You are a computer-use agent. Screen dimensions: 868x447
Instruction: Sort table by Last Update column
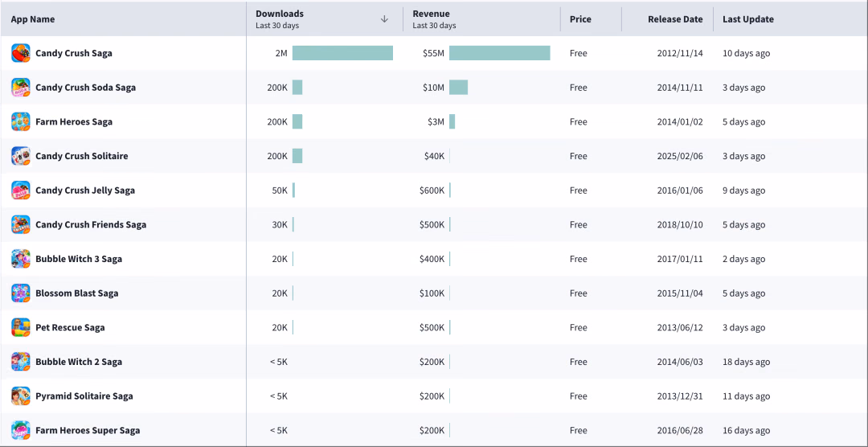click(x=748, y=19)
